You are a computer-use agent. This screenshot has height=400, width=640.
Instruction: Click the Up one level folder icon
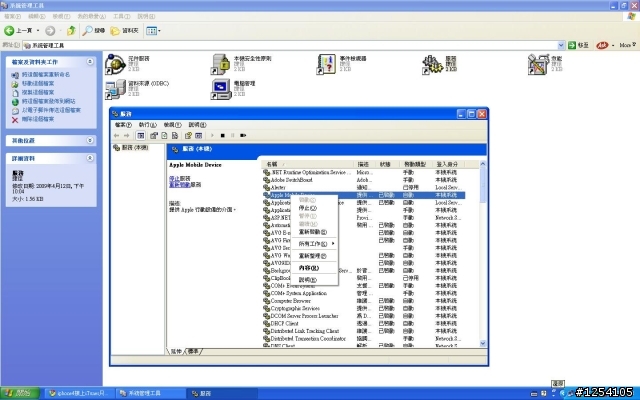(x=71, y=31)
